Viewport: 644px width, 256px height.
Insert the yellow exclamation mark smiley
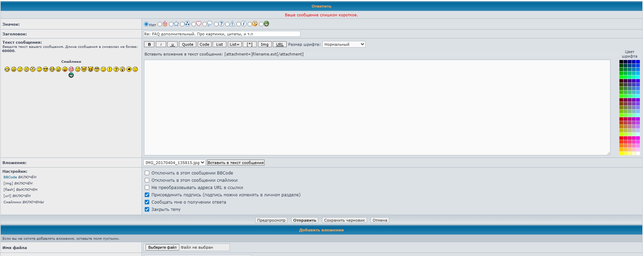(x=109, y=69)
